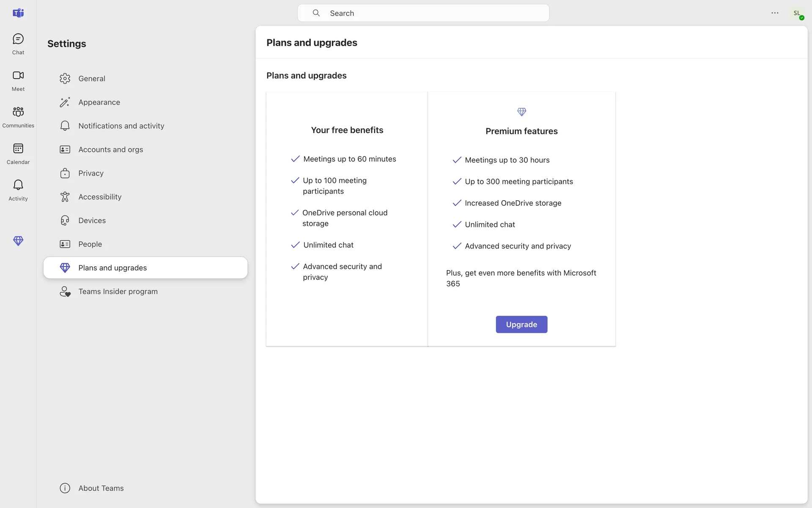Open Accounts and orgs settings
The image size is (812, 508).
tap(110, 150)
